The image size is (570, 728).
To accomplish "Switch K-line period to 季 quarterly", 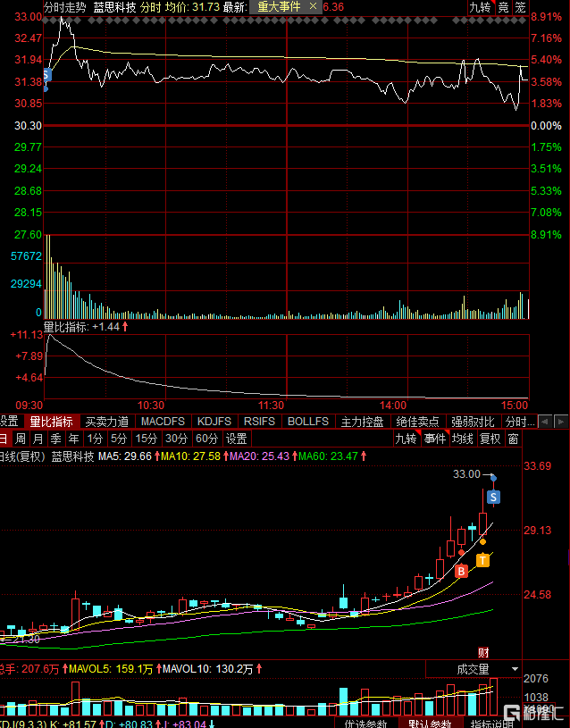I will 55,439.
